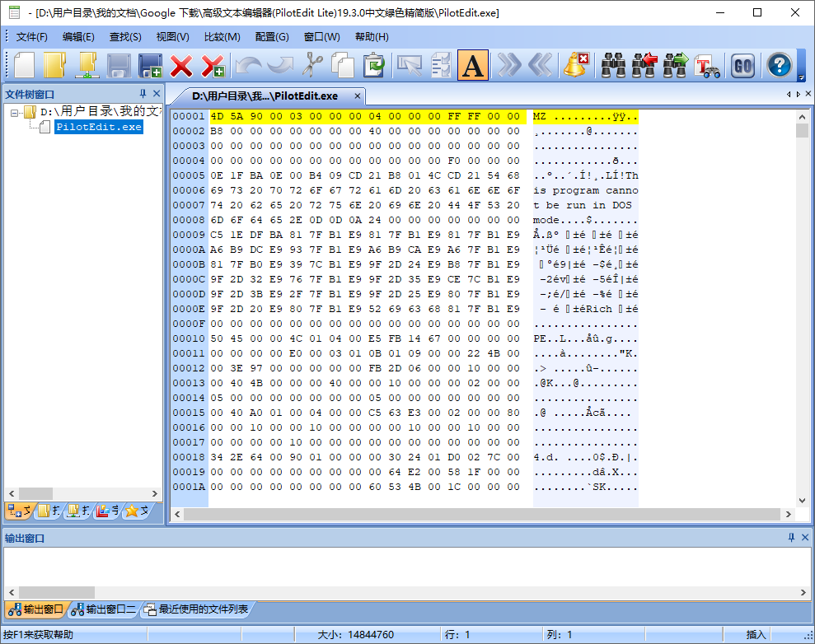Click the 插入 insert mode status indicator
815x644 pixels.
(x=756, y=635)
